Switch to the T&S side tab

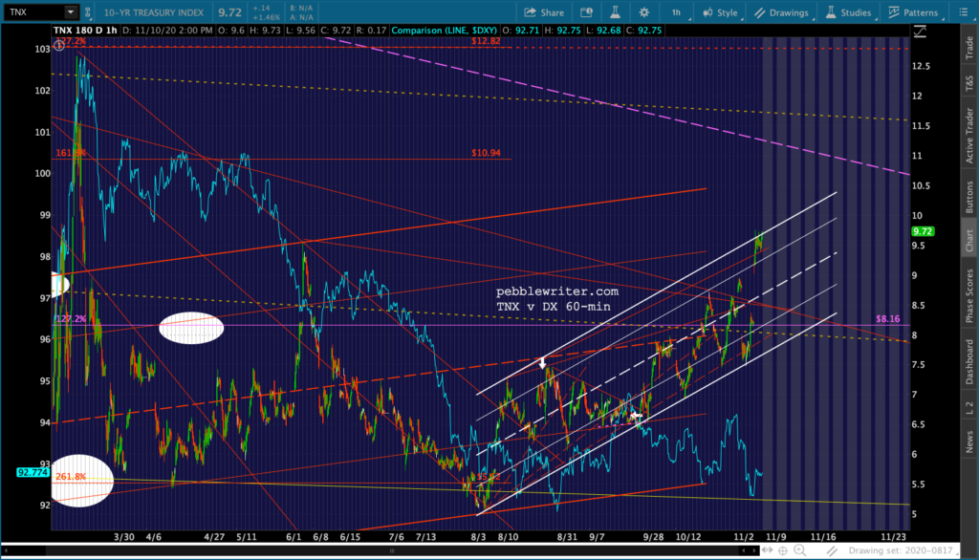(969, 83)
